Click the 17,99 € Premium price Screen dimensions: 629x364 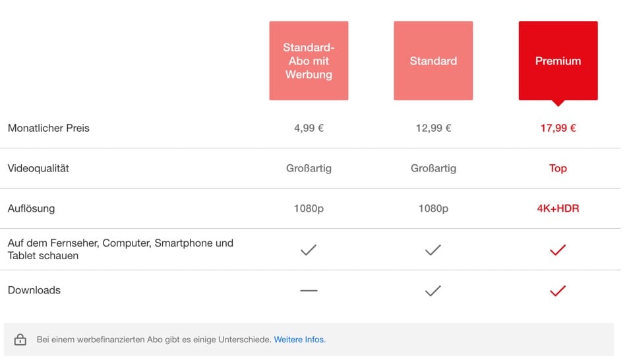tap(558, 128)
